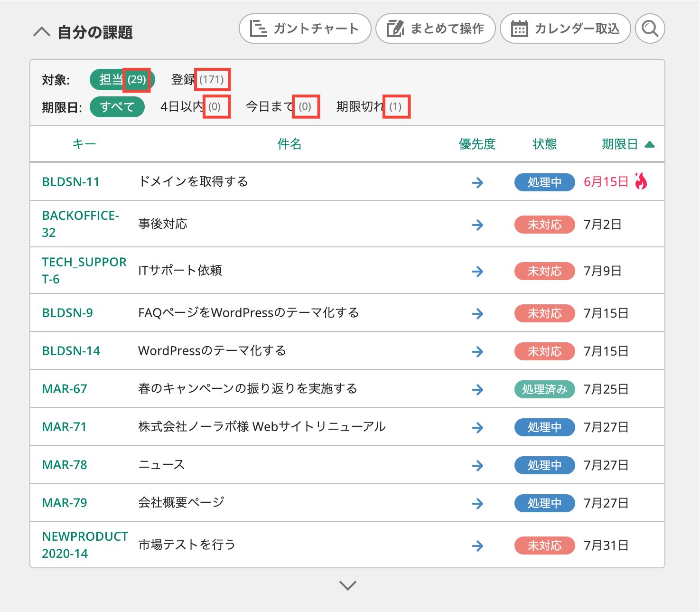Click priority arrow for ドメインを取得する

point(477,182)
